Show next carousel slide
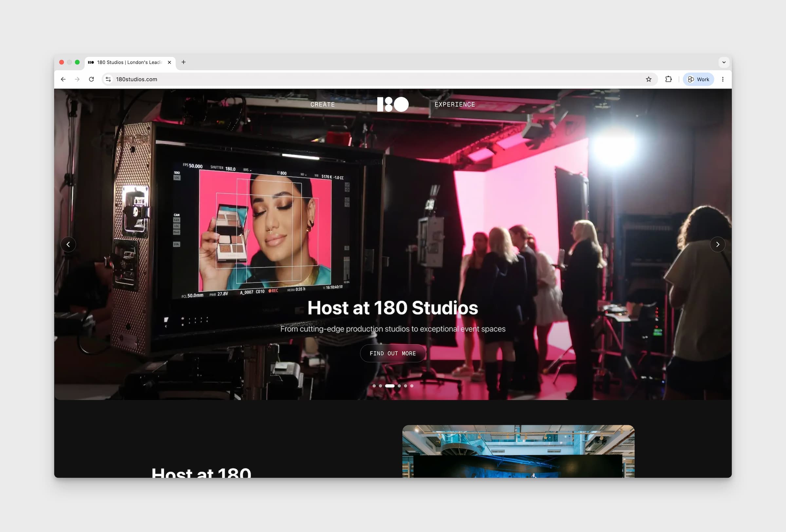786x532 pixels. click(x=717, y=244)
